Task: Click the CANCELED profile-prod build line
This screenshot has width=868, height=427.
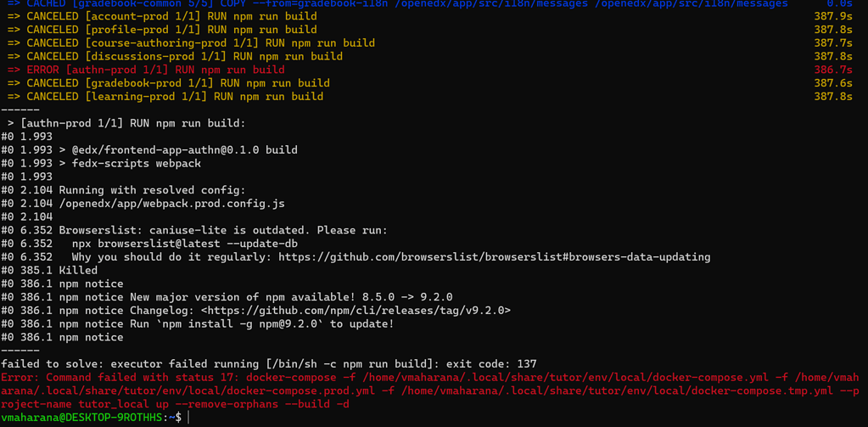Action: 162,30
